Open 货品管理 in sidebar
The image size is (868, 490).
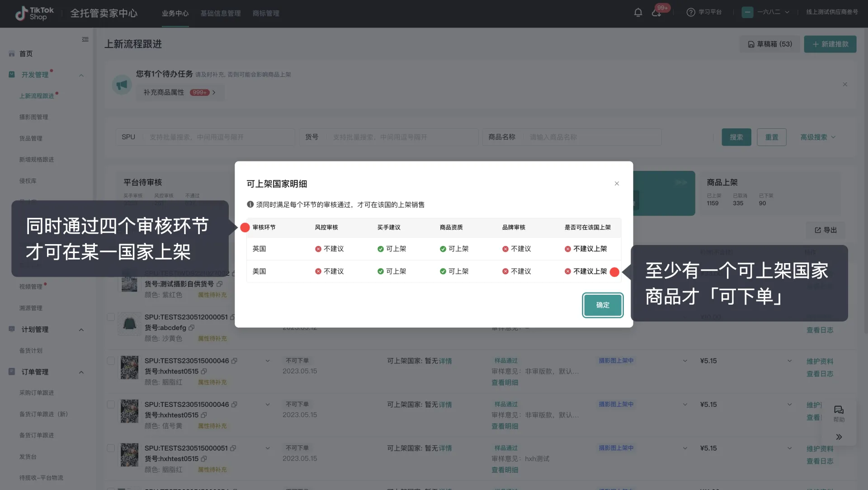point(31,138)
